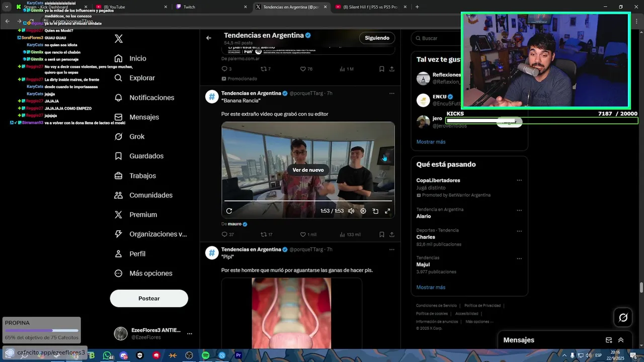Like the Banana Rancia post
This screenshot has height=362, width=644.
click(308, 235)
